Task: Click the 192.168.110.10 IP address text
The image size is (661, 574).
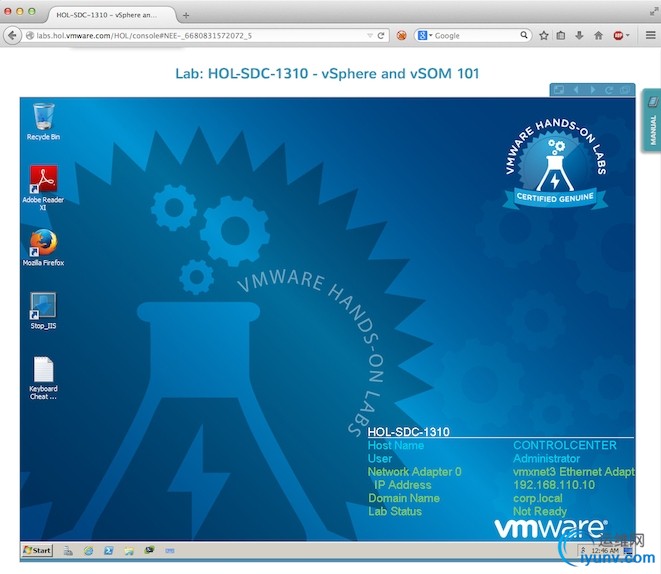Action: pos(554,485)
